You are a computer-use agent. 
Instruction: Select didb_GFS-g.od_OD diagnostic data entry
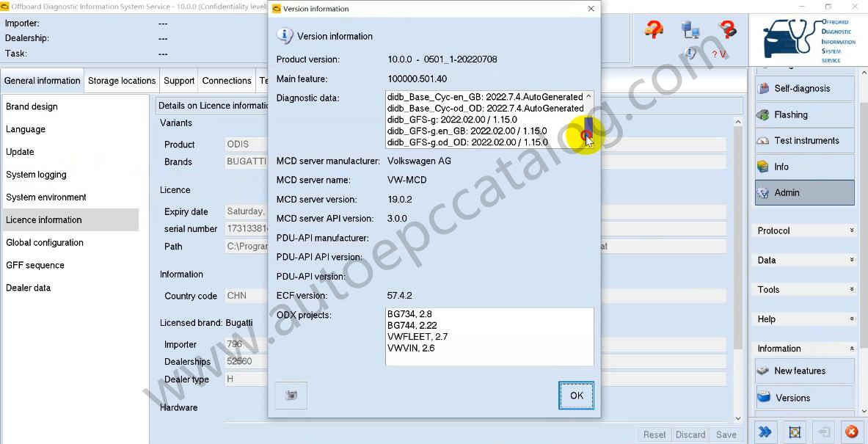coord(467,142)
